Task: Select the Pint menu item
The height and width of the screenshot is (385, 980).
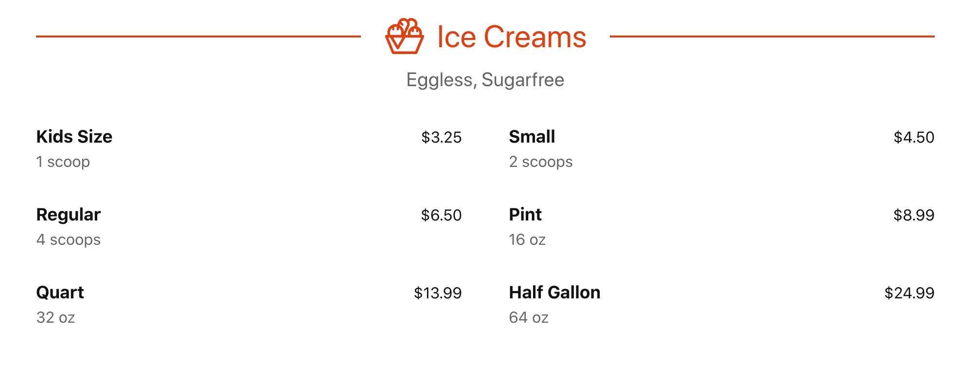Action: [525, 215]
